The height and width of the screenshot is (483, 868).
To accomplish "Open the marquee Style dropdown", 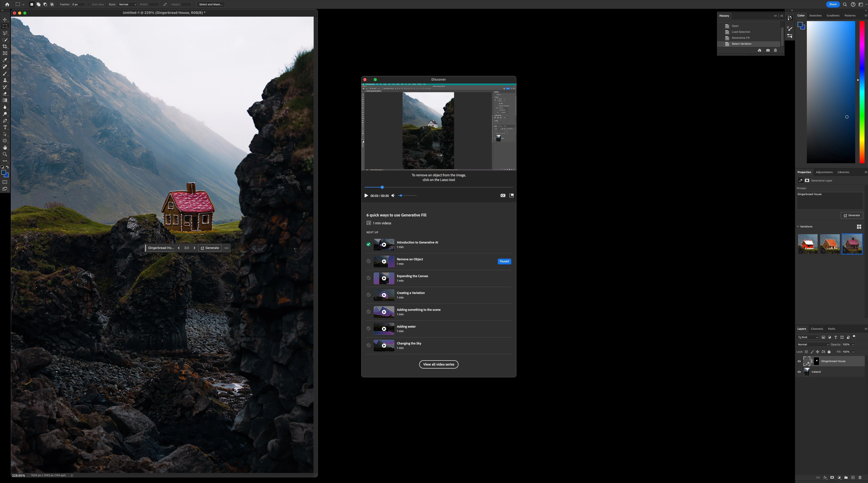I will click(127, 4).
